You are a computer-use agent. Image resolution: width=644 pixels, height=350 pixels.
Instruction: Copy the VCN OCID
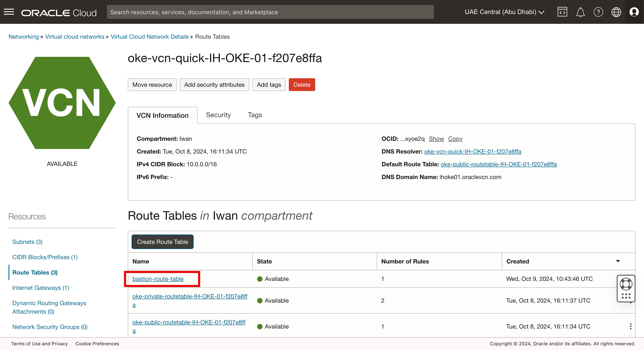[455, 139]
